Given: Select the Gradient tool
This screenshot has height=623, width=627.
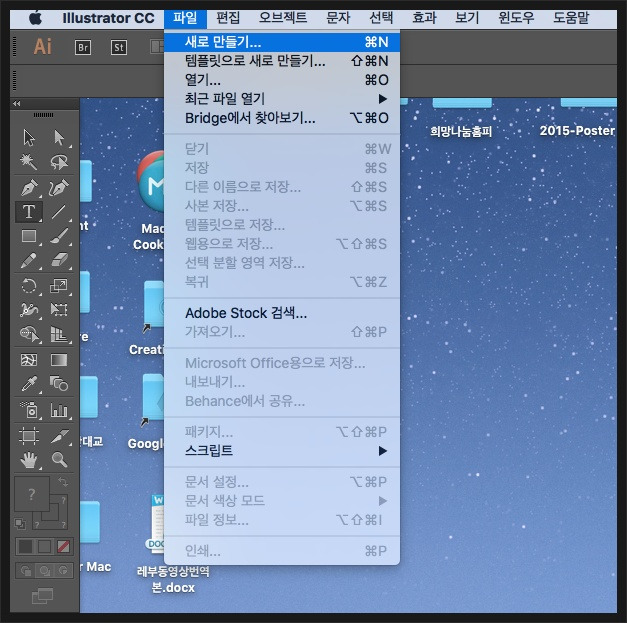Looking at the screenshot, I should tap(59, 360).
